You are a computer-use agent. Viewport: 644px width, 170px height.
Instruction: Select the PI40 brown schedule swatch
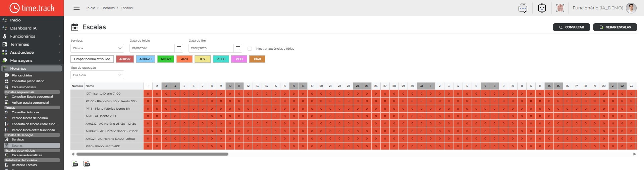point(257,59)
